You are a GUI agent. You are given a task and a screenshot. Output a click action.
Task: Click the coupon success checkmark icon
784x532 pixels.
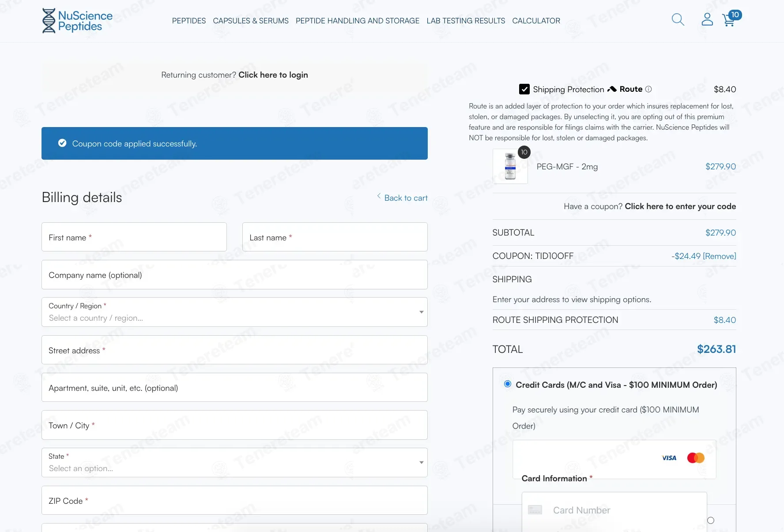click(62, 143)
